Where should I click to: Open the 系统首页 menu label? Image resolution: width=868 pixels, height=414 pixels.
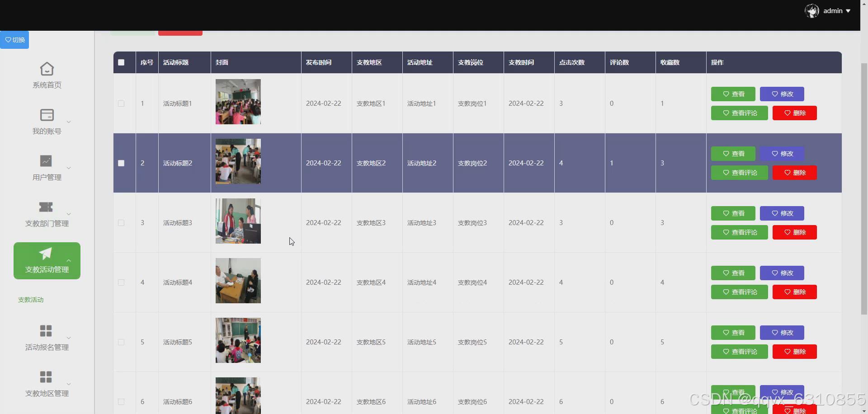coord(47,85)
